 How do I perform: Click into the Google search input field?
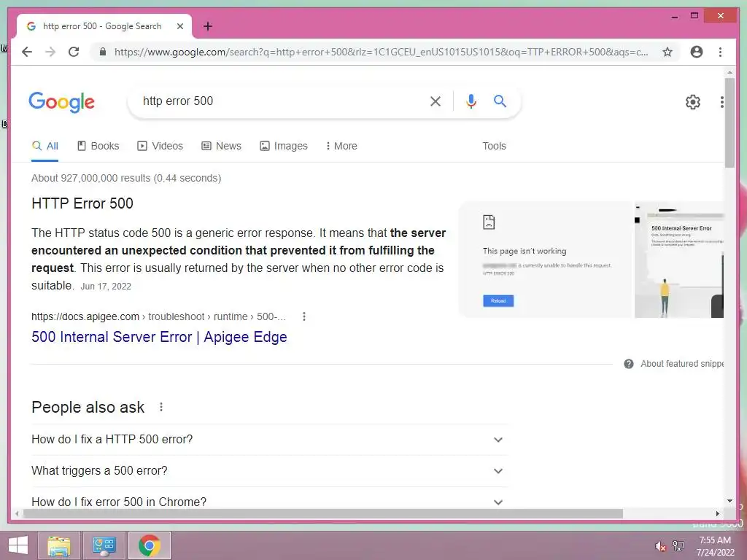(x=281, y=101)
